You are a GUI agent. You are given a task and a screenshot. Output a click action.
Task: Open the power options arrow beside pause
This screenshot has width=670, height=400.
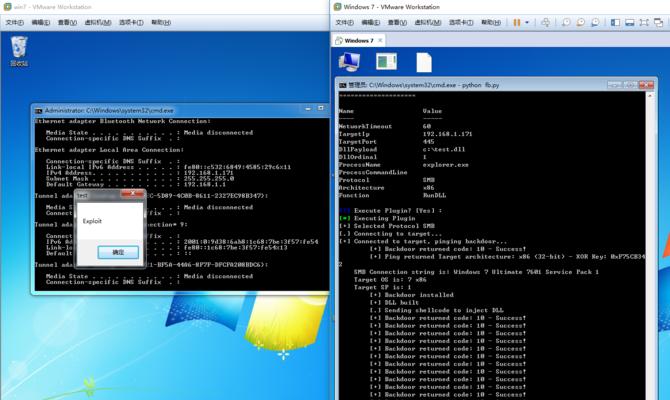(x=527, y=22)
